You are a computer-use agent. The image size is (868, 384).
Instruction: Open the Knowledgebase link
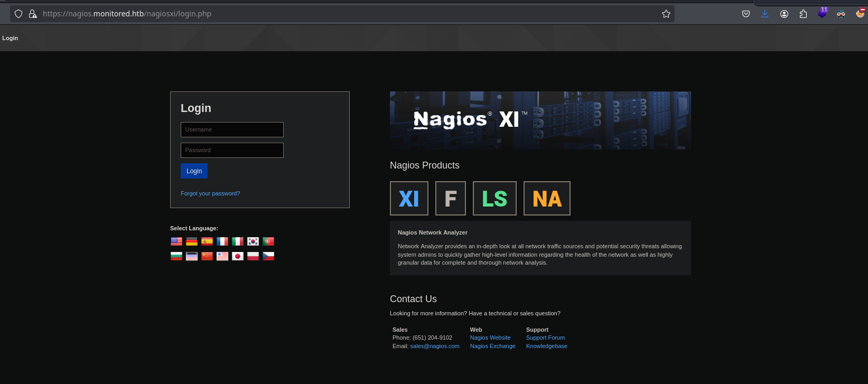547,346
